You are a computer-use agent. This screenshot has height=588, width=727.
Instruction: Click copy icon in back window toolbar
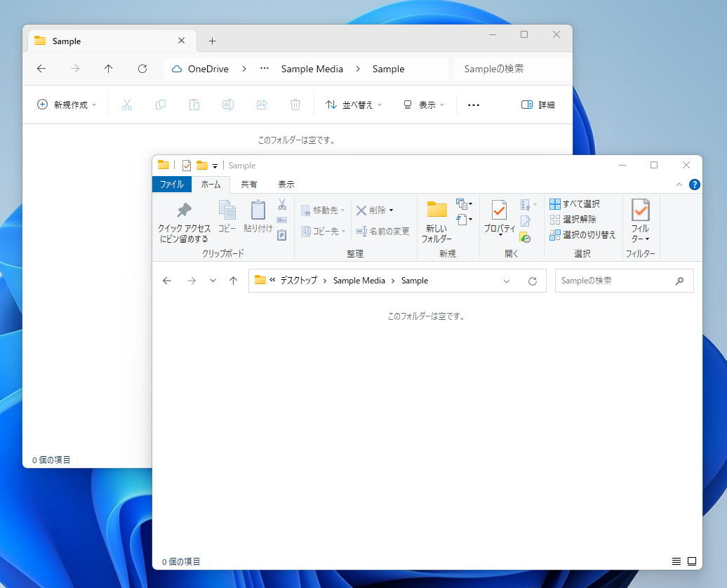tap(161, 105)
